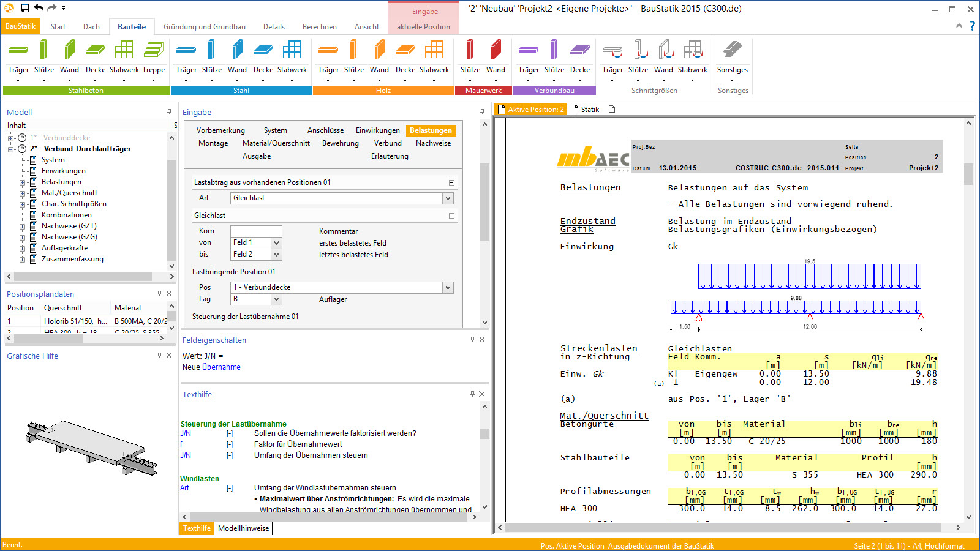980x551 pixels.
Task: Close the Grafische Hilfe panel
Action: point(168,355)
